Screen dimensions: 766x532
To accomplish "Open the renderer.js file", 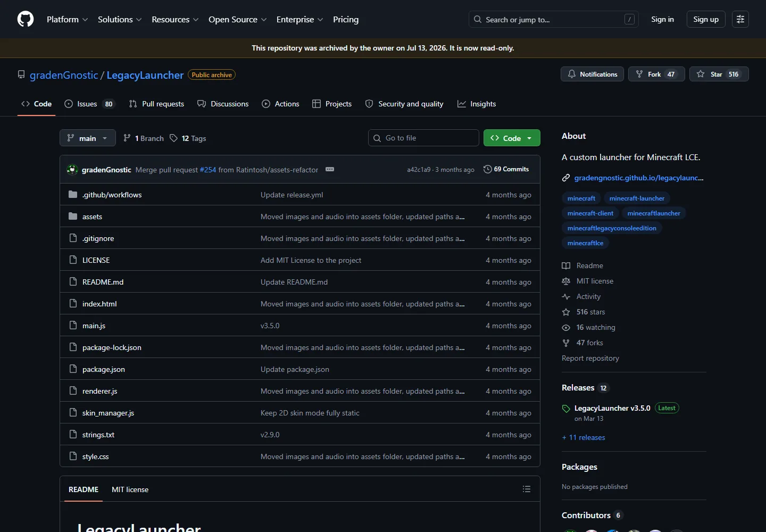I will pos(99,391).
